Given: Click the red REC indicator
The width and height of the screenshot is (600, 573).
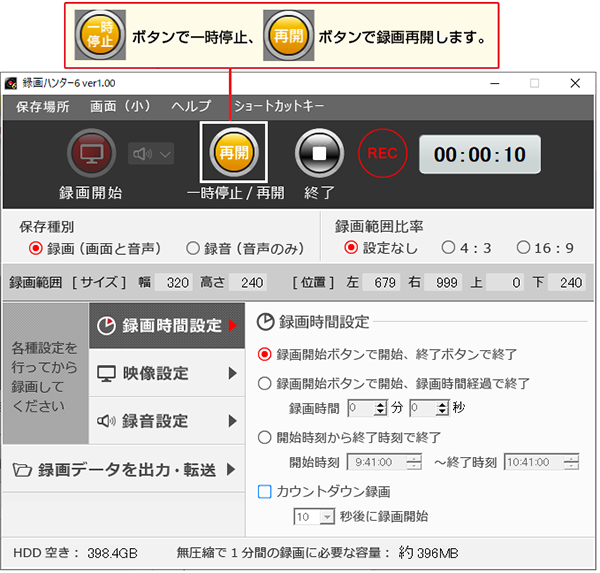Looking at the screenshot, I should 382,153.
